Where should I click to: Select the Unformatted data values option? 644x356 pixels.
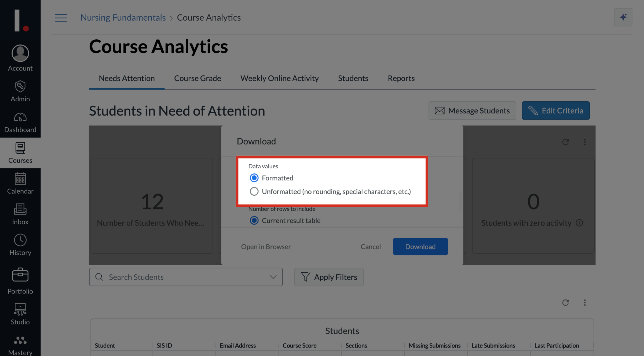pyautogui.click(x=254, y=191)
